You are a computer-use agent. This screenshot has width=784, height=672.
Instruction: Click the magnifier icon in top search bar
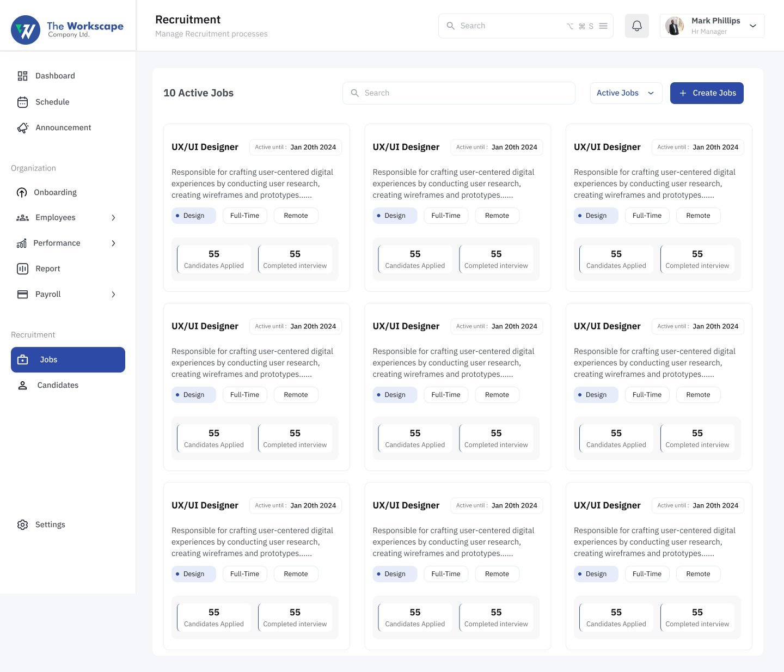point(450,26)
